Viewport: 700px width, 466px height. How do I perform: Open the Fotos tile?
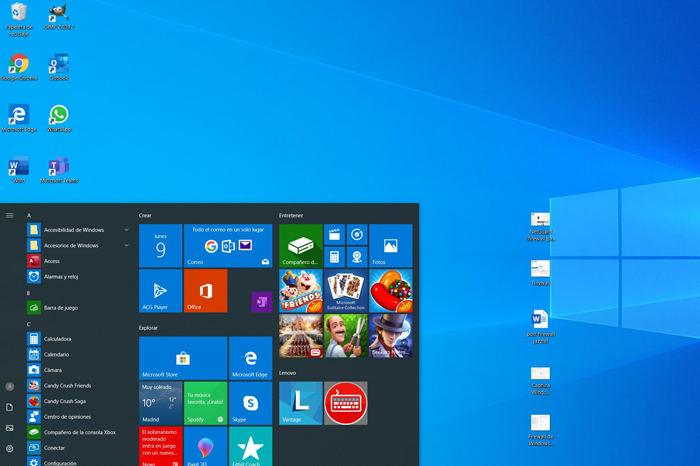coord(391,246)
